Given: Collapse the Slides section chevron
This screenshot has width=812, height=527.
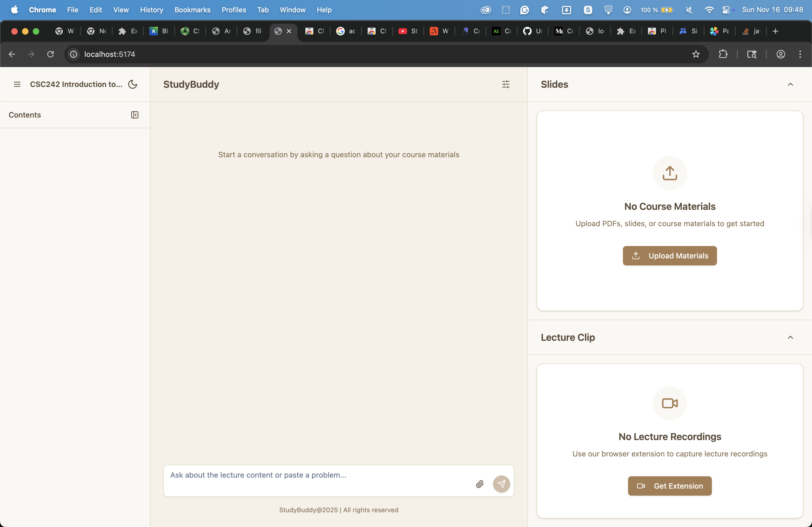Looking at the screenshot, I should [790, 84].
